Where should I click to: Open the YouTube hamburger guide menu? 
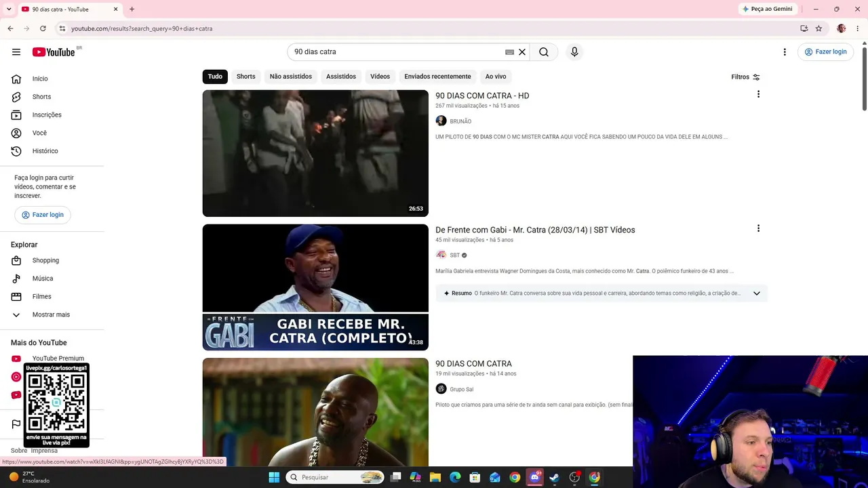16,52
